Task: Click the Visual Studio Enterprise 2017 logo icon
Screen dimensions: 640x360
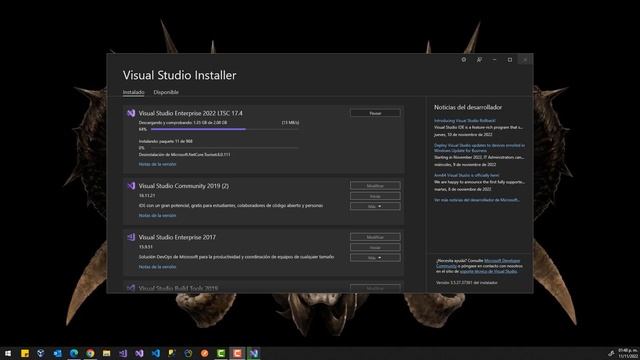Action: pos(131,237)
